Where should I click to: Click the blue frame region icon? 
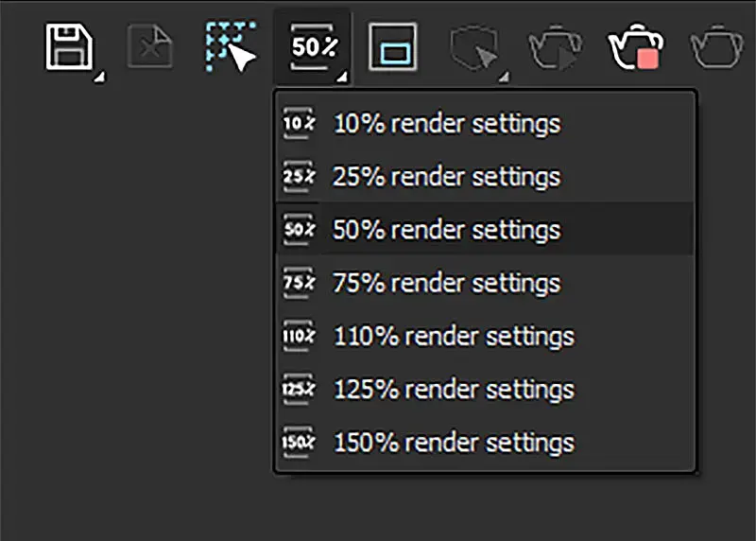coord(392,46)
